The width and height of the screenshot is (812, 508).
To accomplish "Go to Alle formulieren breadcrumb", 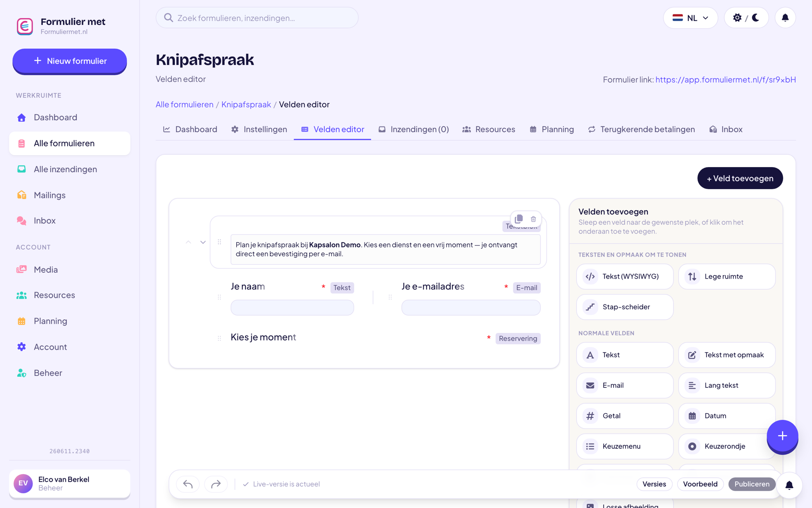I will (185, 104).
